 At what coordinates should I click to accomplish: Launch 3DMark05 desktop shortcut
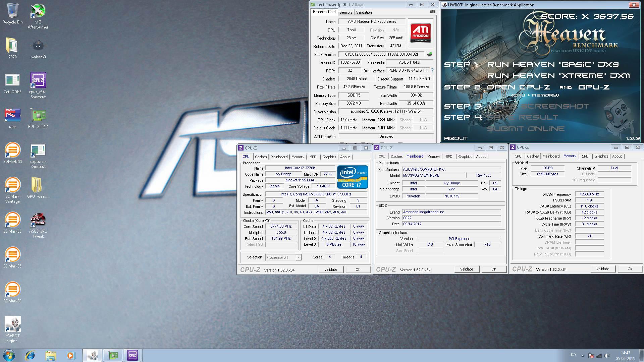12,258
